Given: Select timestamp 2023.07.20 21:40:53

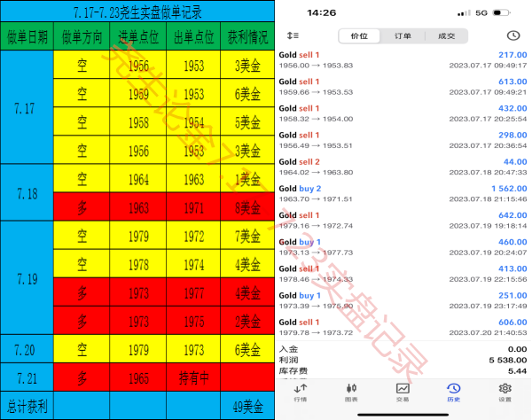Looking at the screenshot, I should 488,333.
